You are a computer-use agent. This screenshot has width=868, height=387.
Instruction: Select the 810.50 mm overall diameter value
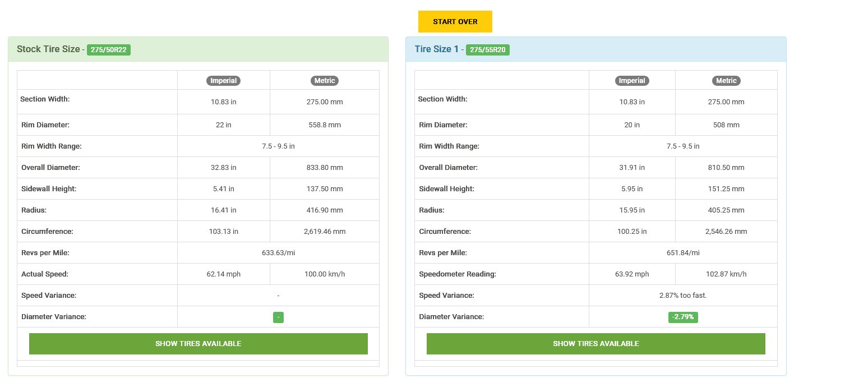coord(726,168)
